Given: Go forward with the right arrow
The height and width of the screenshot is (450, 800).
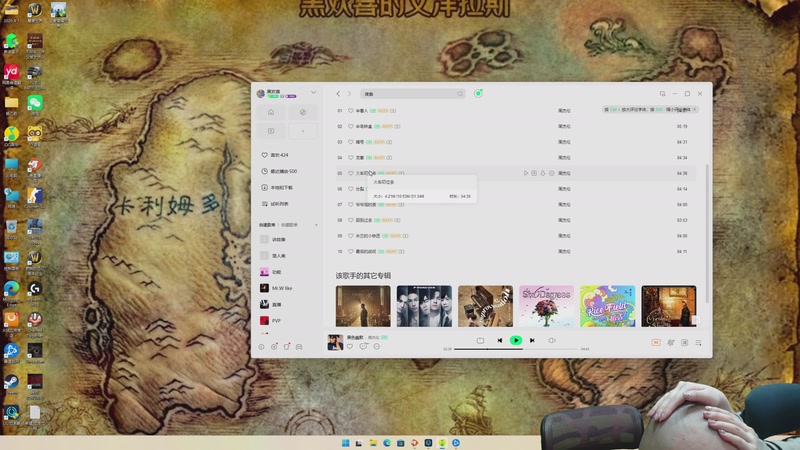Looking at the screenshot, I should pyautogui.click(x=349, y=94).
